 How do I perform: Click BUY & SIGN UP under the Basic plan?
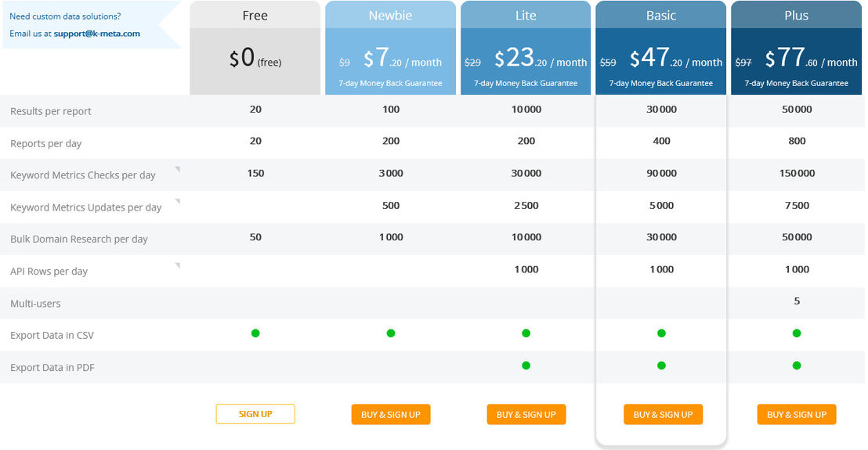click(x=663, y=415)
